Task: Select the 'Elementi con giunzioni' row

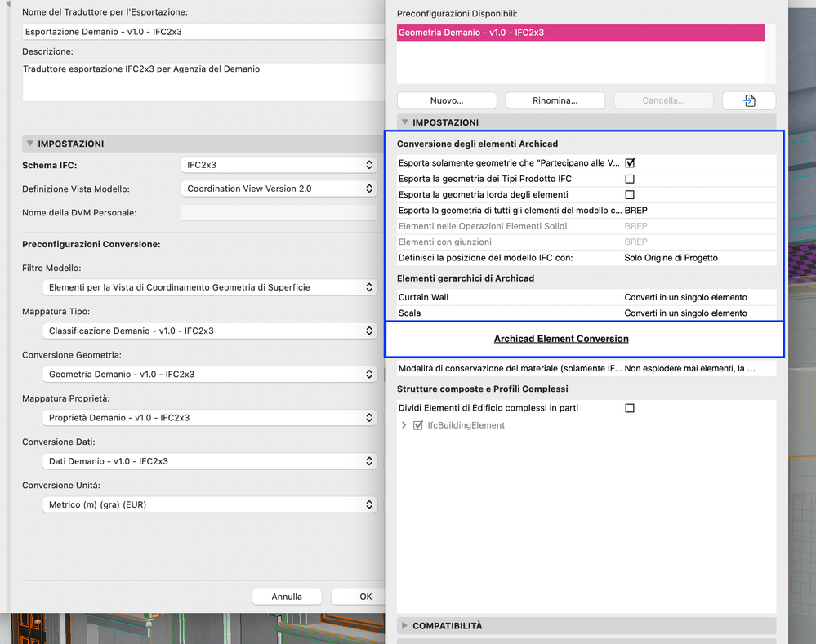Action: coord(586,242)
